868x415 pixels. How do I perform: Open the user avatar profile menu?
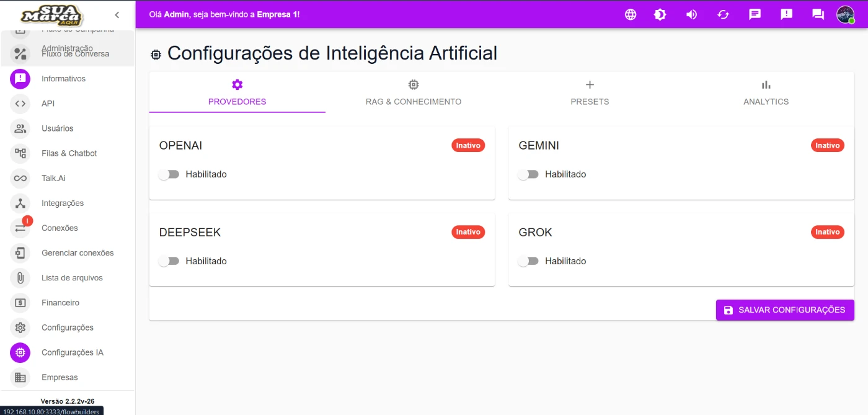tap(845, 14)
